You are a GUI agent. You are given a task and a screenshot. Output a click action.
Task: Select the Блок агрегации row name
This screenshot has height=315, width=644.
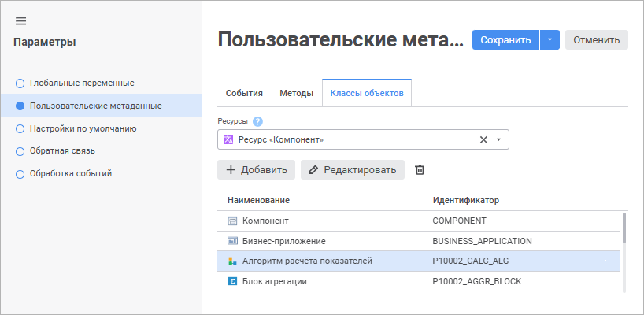pyautogui.click(x=274, y=281)
